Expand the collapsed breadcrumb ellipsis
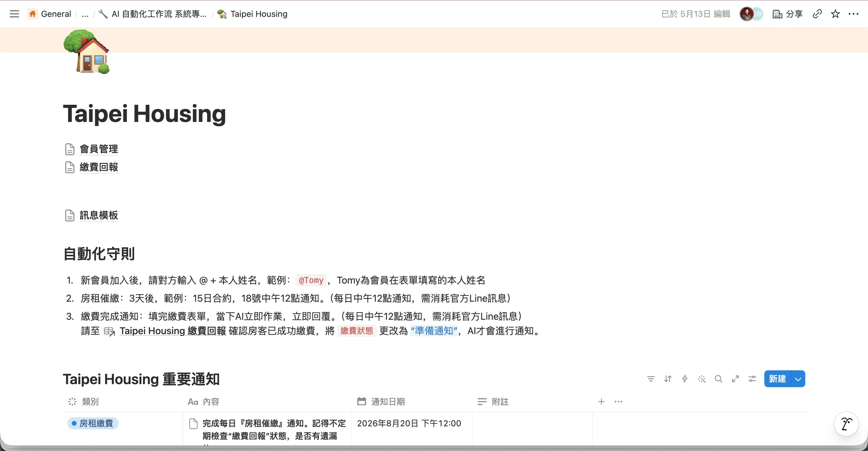Viewport: 868px width, 451px height. tap(85, 14)
